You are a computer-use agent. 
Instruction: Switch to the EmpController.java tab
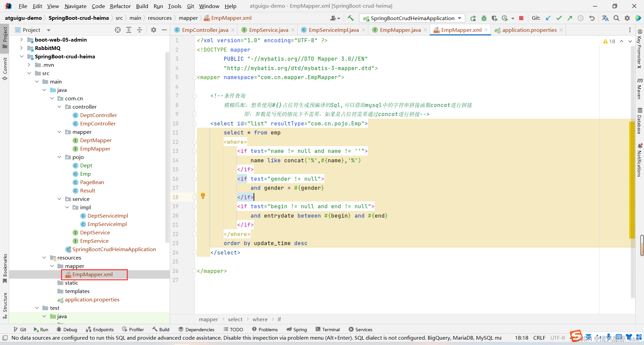click(x=205, y=30)
